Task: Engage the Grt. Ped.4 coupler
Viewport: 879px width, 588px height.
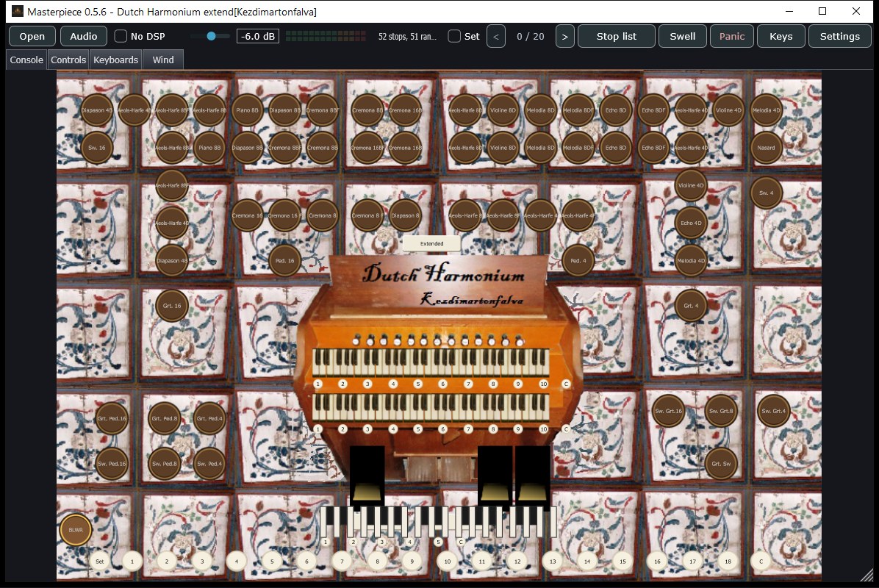Action: click(209, 419)
